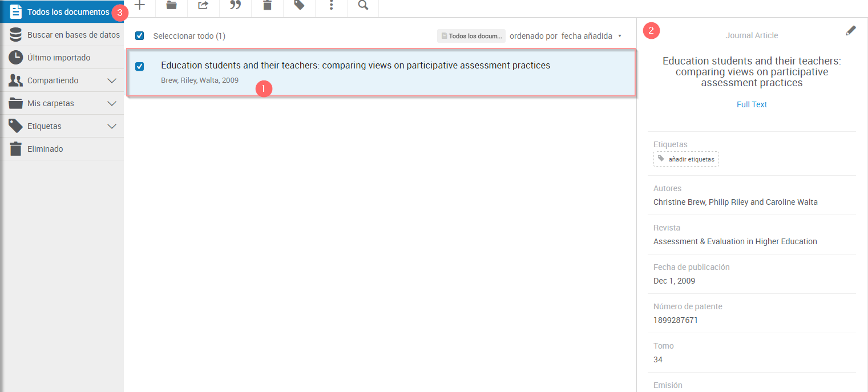868x392 pixels.
Task: Click the folder icon in top toolbar
Action: pyautogui.click(x=171, y=5)
